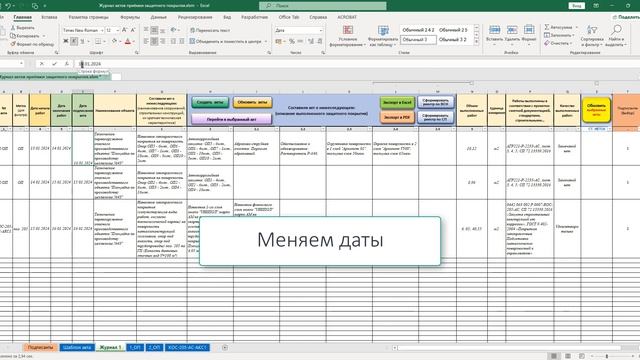Expand the cell styles gallery
640x360 pixels.
pos(476,42)
